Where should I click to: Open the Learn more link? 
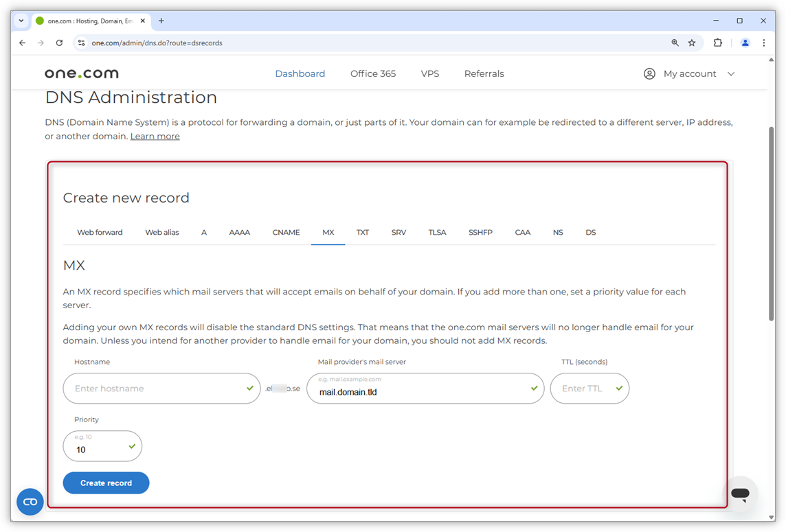click(x=155, y=136)
